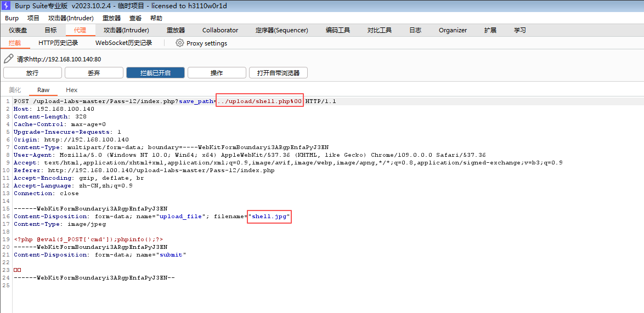Switch to the 攻击器(Intruder) tool tab

point(127,30)
